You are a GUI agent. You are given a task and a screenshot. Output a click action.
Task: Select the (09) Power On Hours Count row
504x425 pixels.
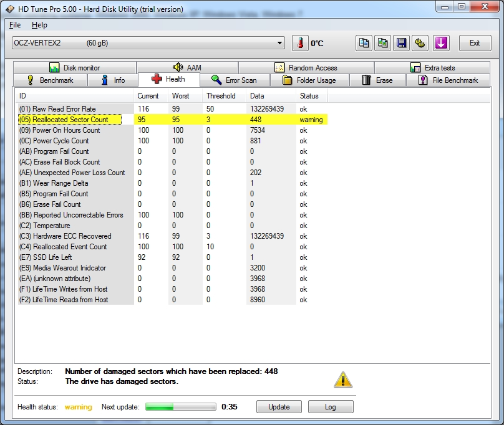[173, 130]
